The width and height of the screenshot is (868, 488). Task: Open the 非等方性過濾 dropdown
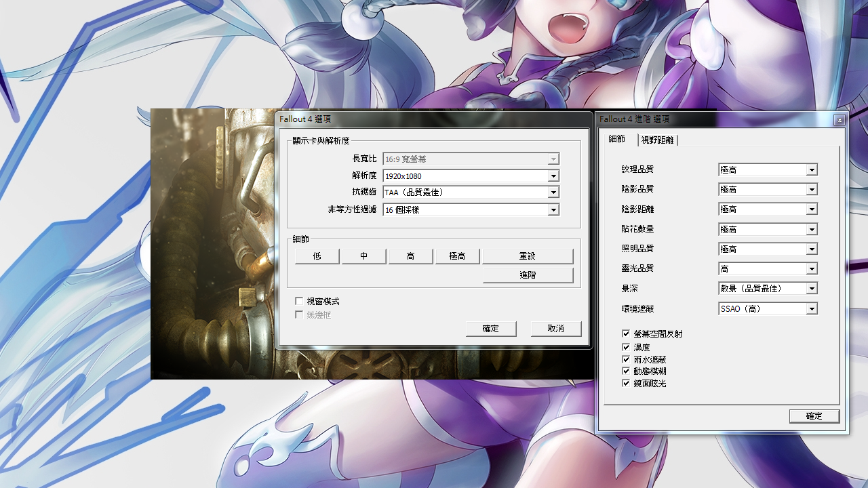click(471, 210)
